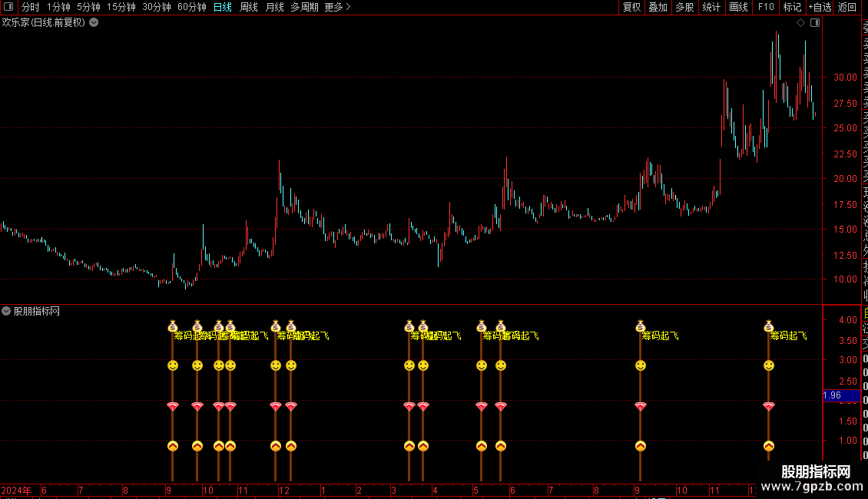Activate the 画线 drawing tool
The width and height of the screenshot is (868, 499).
coord(738,7)
